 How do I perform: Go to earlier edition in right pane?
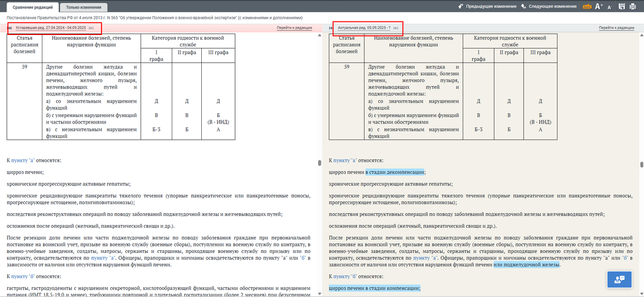coord(332,27)
